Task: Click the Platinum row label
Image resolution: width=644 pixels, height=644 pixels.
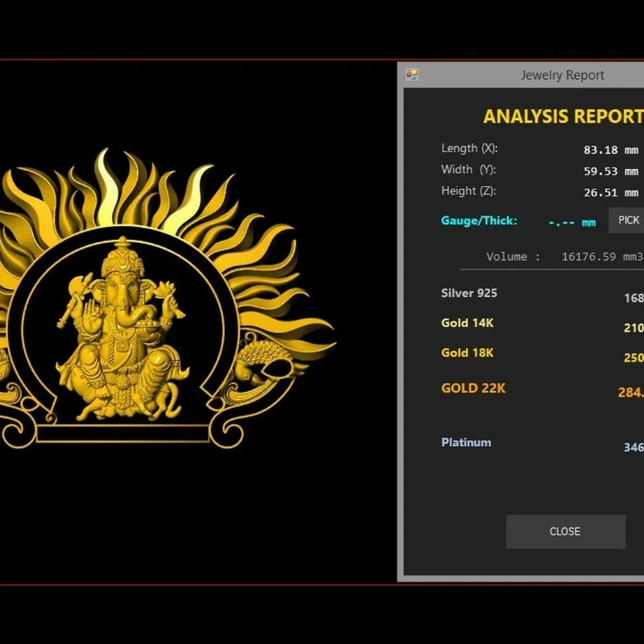Action: coord(466,442)
